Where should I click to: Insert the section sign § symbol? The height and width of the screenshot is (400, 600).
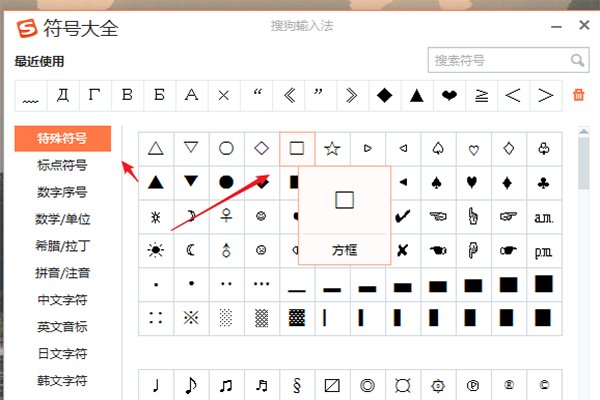(x=297, y=385)
